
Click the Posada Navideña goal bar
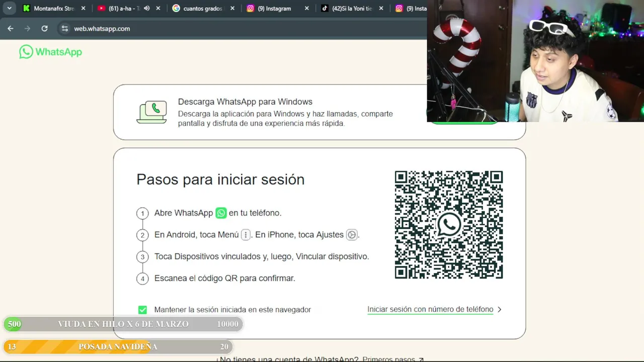point(118,346)
